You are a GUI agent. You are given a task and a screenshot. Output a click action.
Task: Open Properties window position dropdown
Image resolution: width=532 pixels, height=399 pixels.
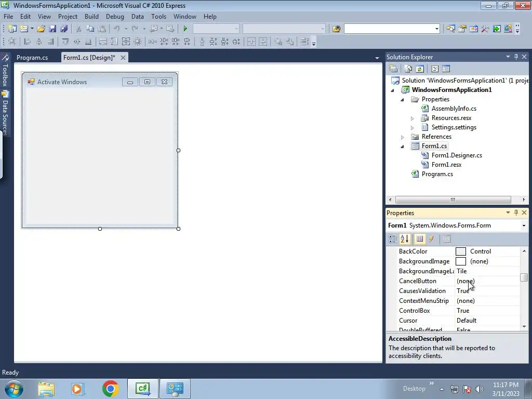pyautogui.click(x=508, y=212)
